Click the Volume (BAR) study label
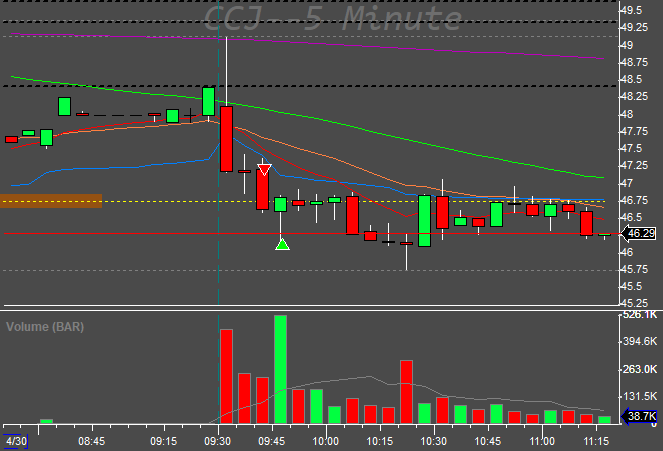This screenshot has width=663, height=451. [45, 327]
